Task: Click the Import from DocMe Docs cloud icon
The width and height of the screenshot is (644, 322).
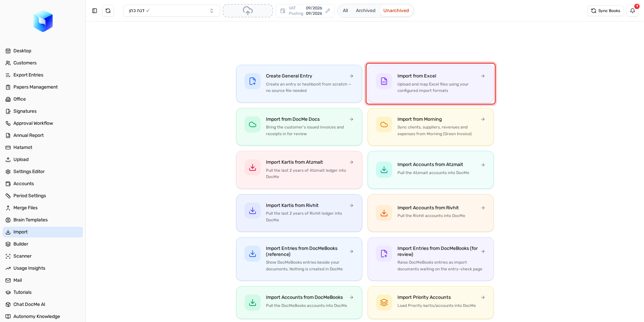Action: (x=253, y=124)
